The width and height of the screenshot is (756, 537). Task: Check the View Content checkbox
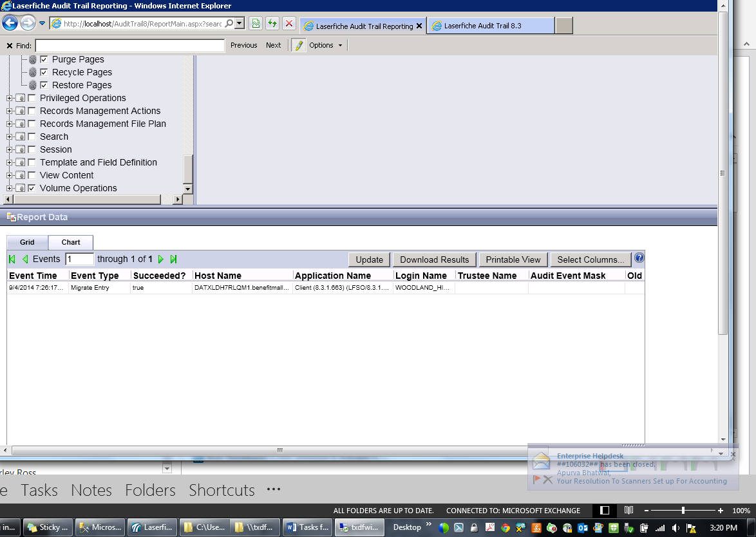point(32,176)
